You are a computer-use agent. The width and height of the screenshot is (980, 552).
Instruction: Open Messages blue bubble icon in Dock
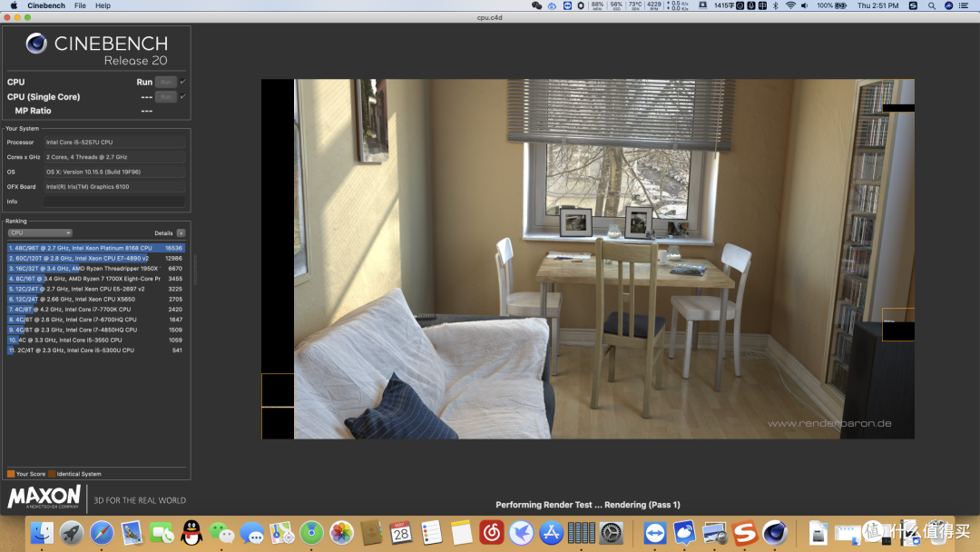252,533
